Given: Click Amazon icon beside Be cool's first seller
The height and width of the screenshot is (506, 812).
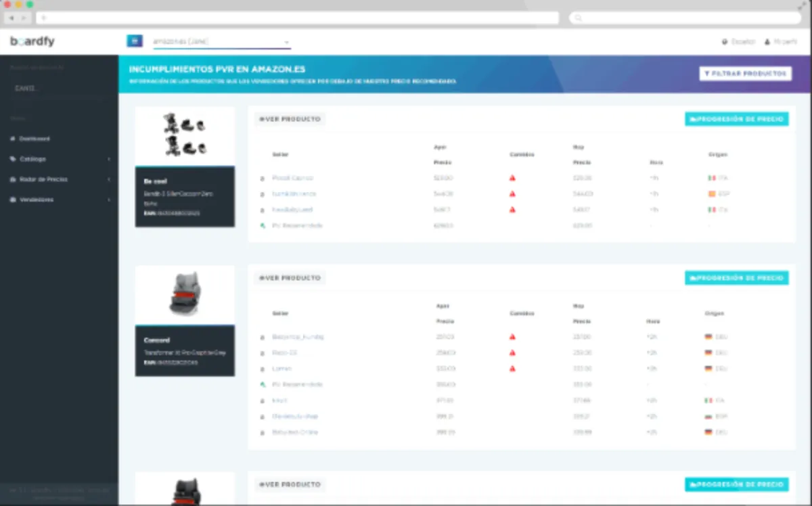Looking at the screenshot, I should pos(263,179).
